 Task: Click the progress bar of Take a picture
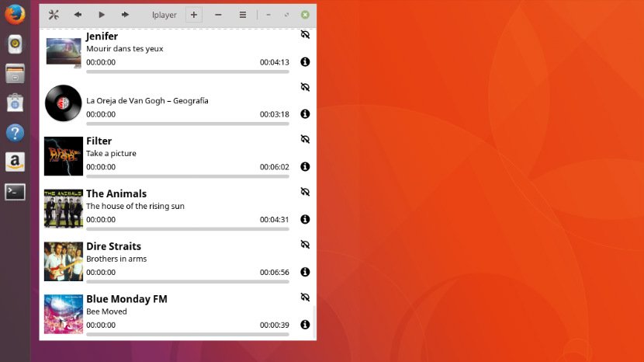click(188, 176)
